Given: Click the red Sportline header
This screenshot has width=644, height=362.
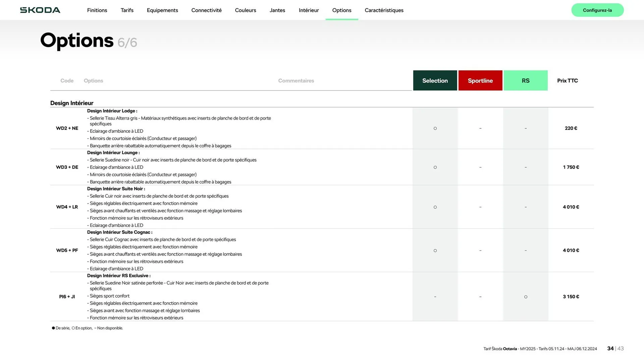Looking at the screenshot, I should pyautogui.click(x=480, y=80).
